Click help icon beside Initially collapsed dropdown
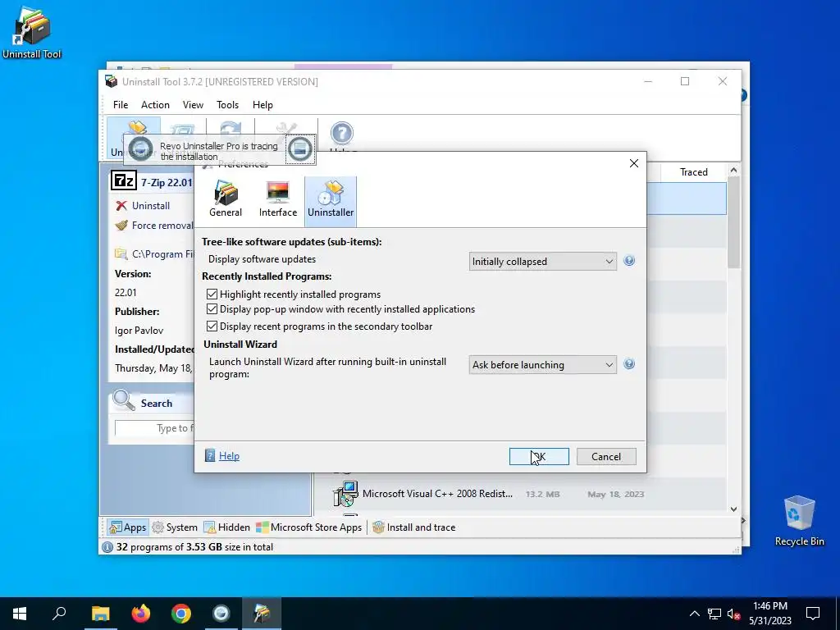The width and height of the screenshot is (840, 630). [x=629, y=261]
